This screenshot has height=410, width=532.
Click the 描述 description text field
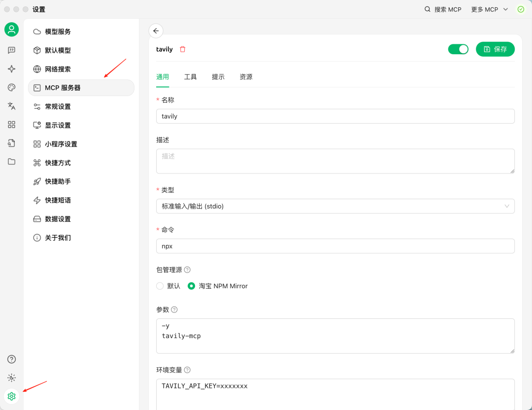335,161
